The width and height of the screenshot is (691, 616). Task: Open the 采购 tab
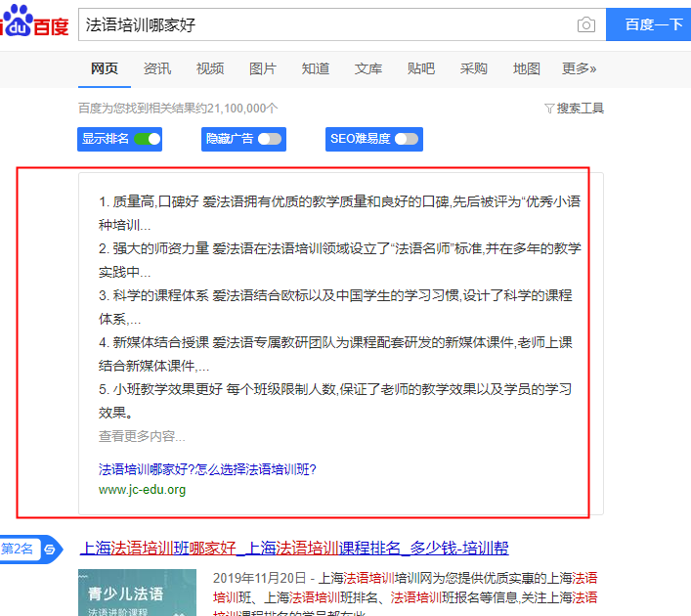pos(474,68)
